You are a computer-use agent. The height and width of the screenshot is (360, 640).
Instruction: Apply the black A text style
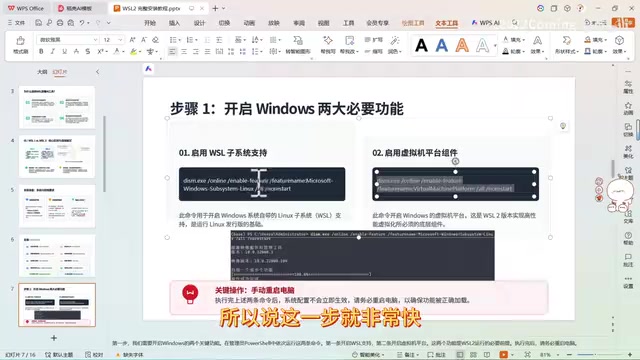point(421,45)
